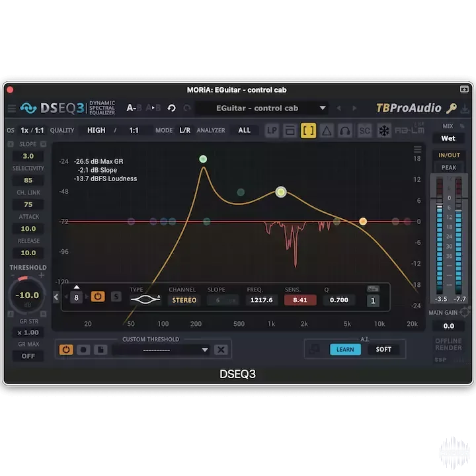Click the red SENS. value 8.41

pyautogui.click(x=300, y=300)
